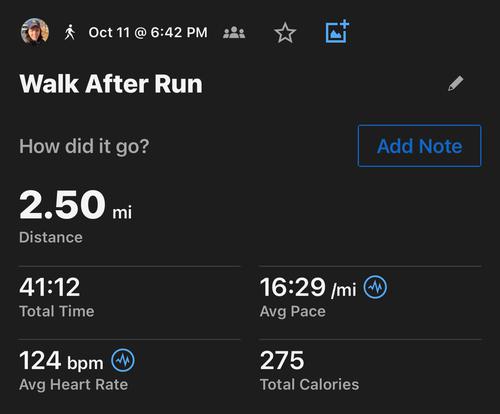The width and height of the screenshot is (500, 414).
Task: Tap the Oct 11 @ 6:42 PM timestamp
Action: click(x=148, y=33)
